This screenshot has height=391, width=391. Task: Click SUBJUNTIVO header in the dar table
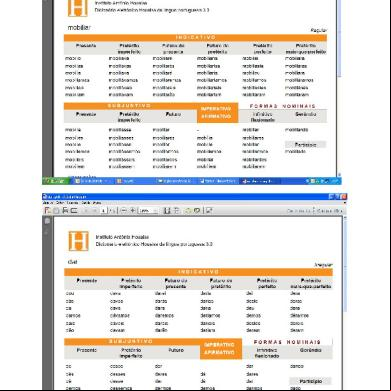point(131,342)
